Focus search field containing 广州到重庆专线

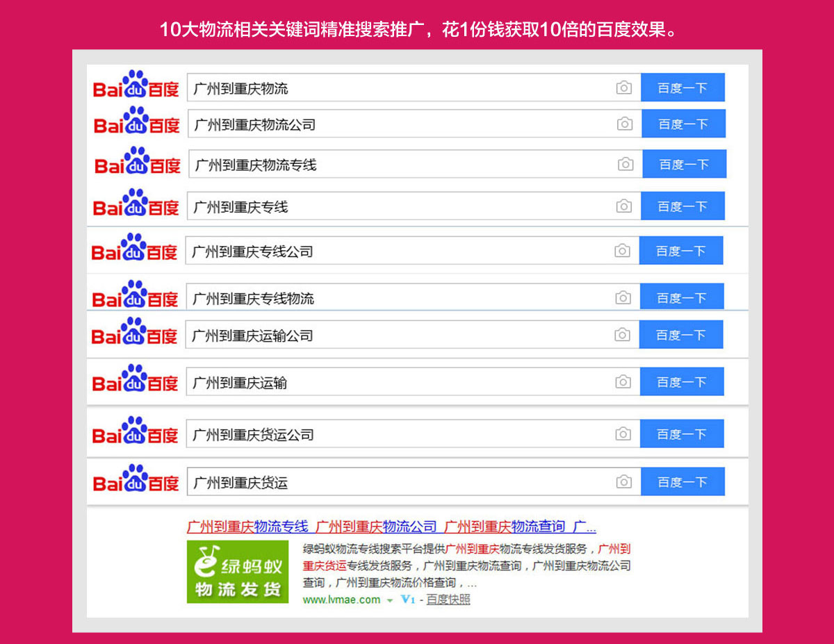click(414, 206)
